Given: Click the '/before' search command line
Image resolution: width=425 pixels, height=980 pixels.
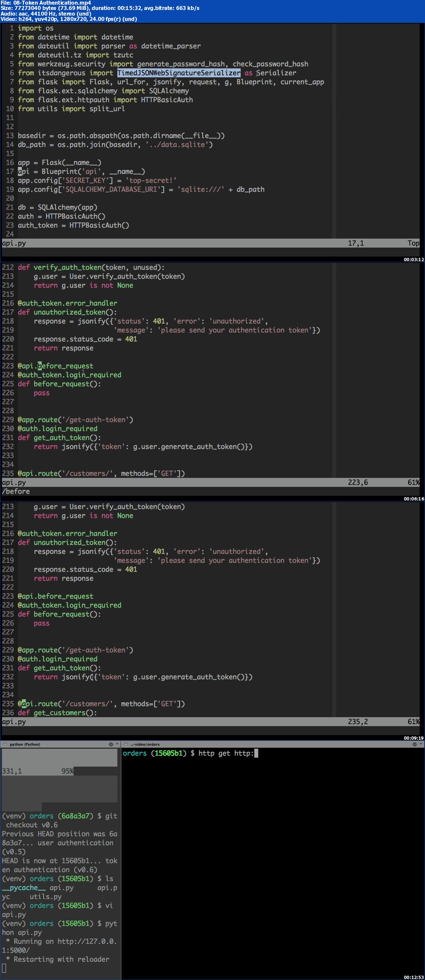Looking at the screenshot, I should pyautogui.click(x=16, y=491).
